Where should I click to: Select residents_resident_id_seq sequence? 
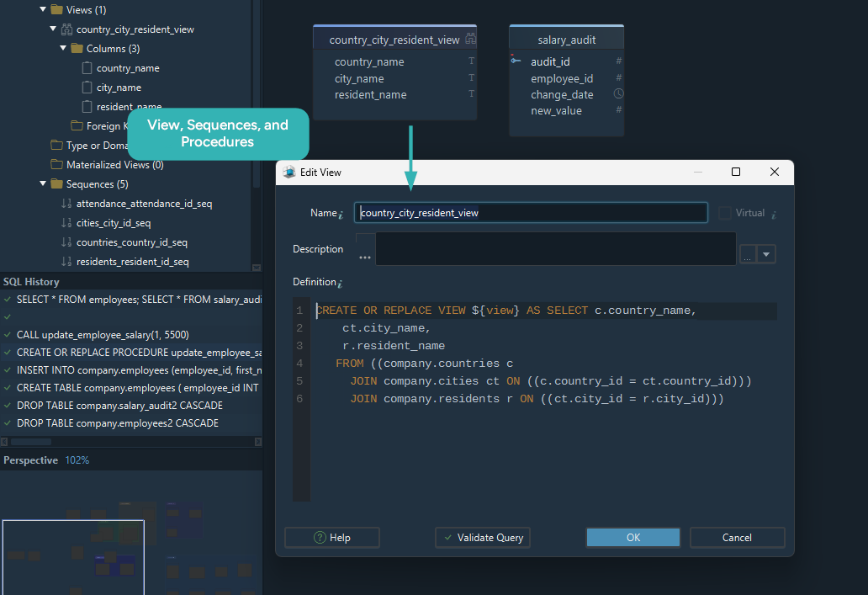point(132,262)
